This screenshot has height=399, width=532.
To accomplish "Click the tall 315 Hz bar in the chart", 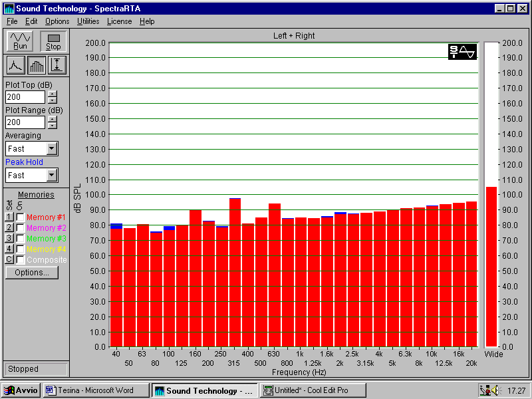I will tap(235, 273).
